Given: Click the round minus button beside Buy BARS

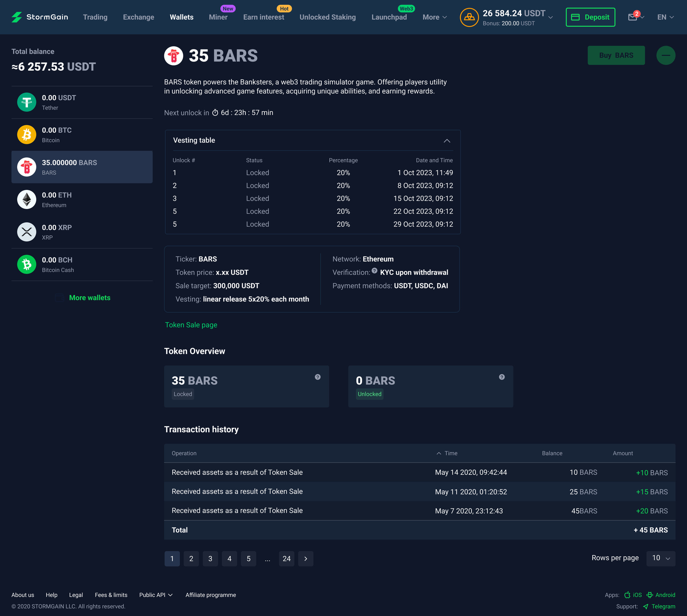Looking at the screenshot, I should (x=666, y=55).
